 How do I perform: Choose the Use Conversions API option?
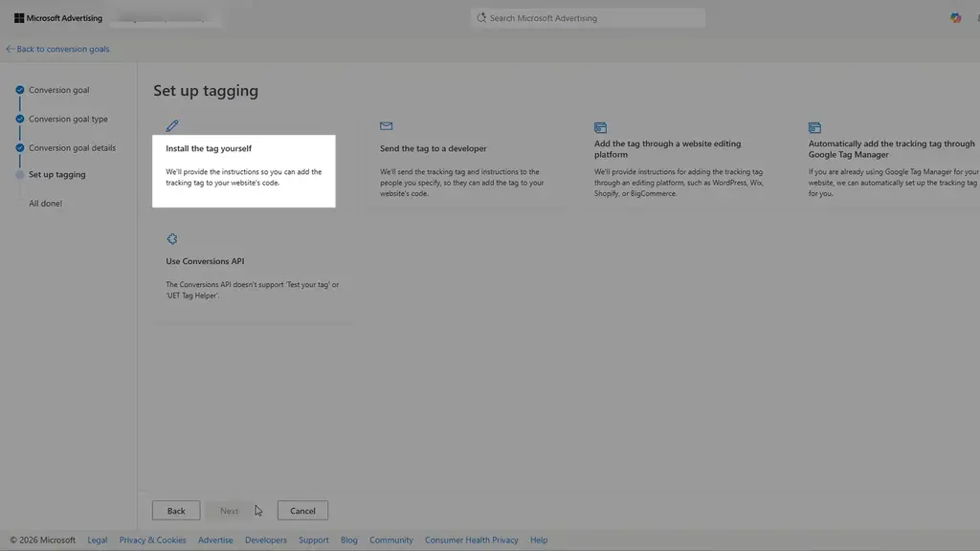tap(253, 276)
